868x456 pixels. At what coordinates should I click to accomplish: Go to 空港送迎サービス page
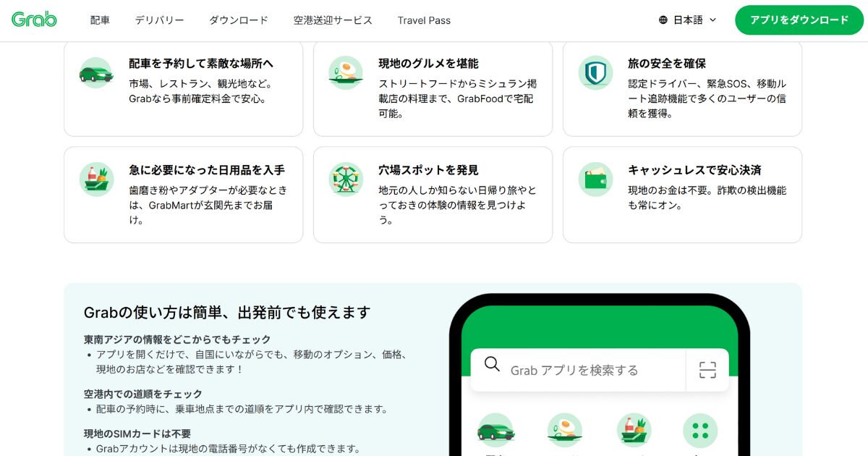click(333, 20)
